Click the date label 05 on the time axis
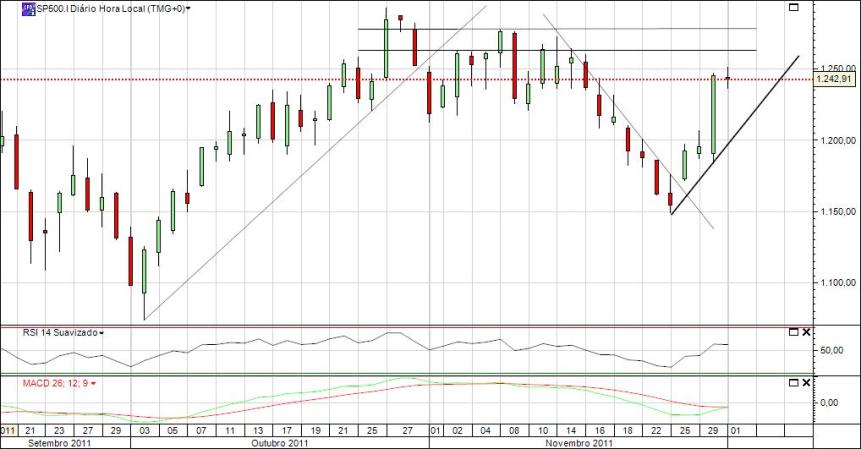This screenshot has width=861, height=449. click(x=172, y=431)
